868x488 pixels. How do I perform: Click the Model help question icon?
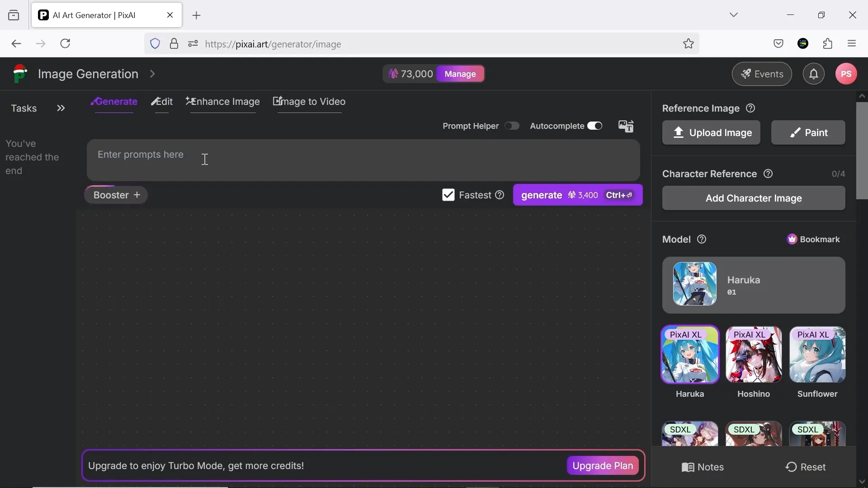(x=702, y=239)
